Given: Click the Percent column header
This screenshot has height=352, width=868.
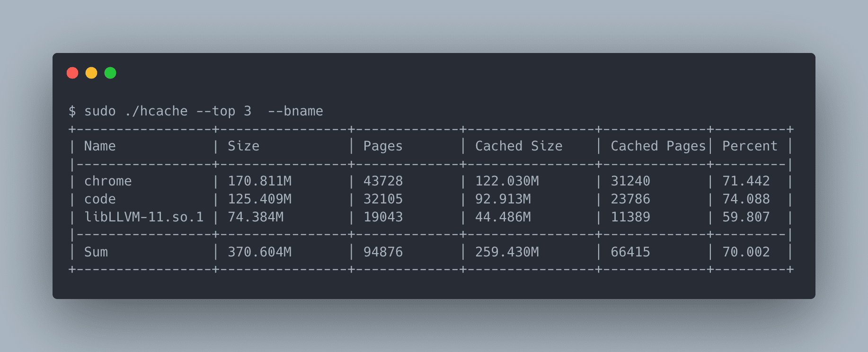Looking at the screenshot, I should click(x=749, y=146).
